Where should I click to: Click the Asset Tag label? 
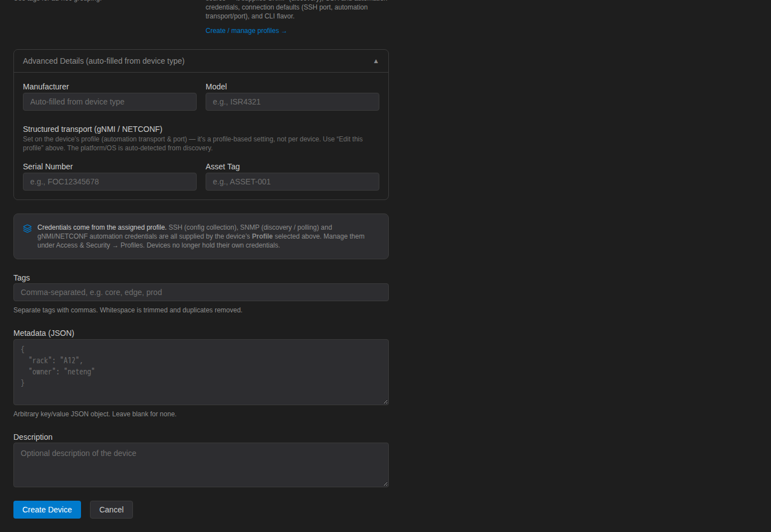222,167
